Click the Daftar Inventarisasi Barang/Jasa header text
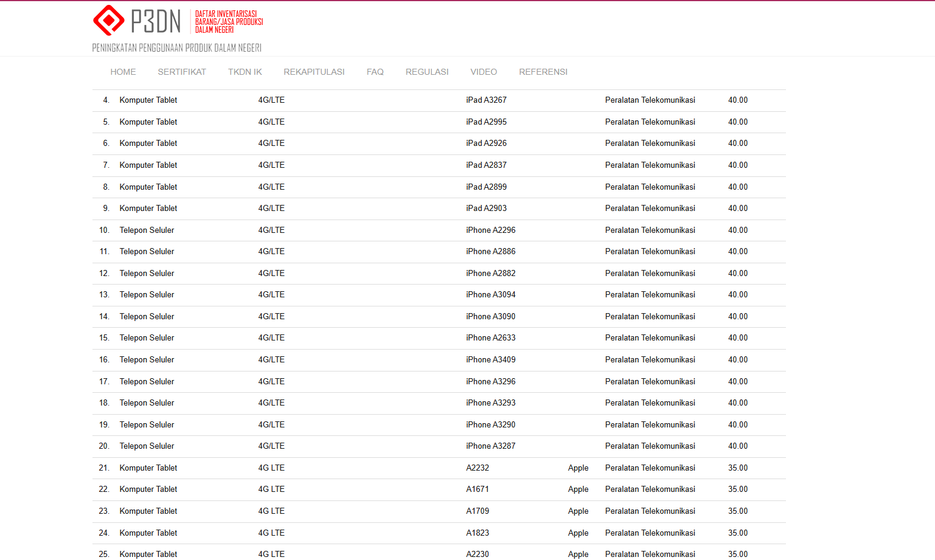 pos(229,22)
